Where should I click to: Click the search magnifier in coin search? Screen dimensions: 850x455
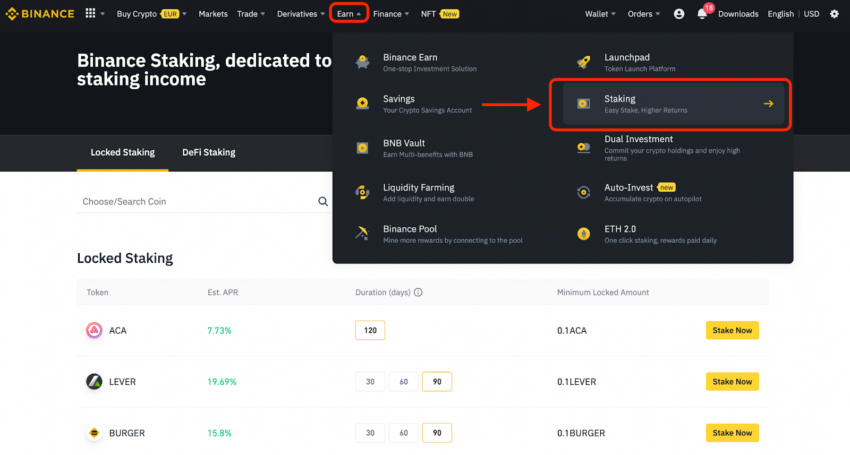pyautogui.click(x=323, y=202)
